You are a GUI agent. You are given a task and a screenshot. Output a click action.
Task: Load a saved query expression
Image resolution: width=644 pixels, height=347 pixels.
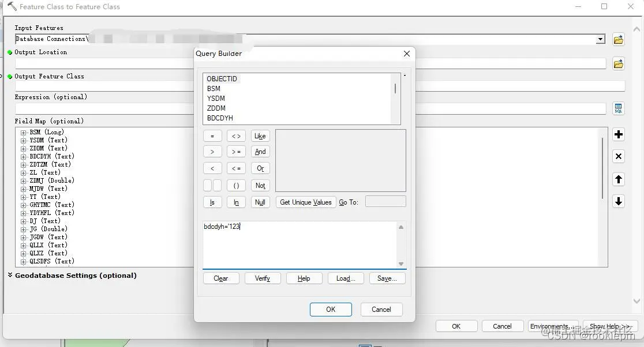[346, 278]
